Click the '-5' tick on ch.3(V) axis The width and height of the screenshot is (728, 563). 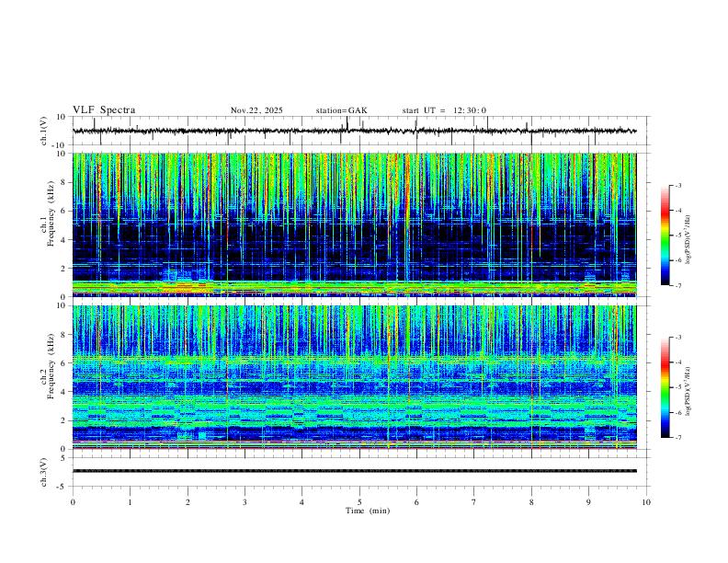[63, 487]
